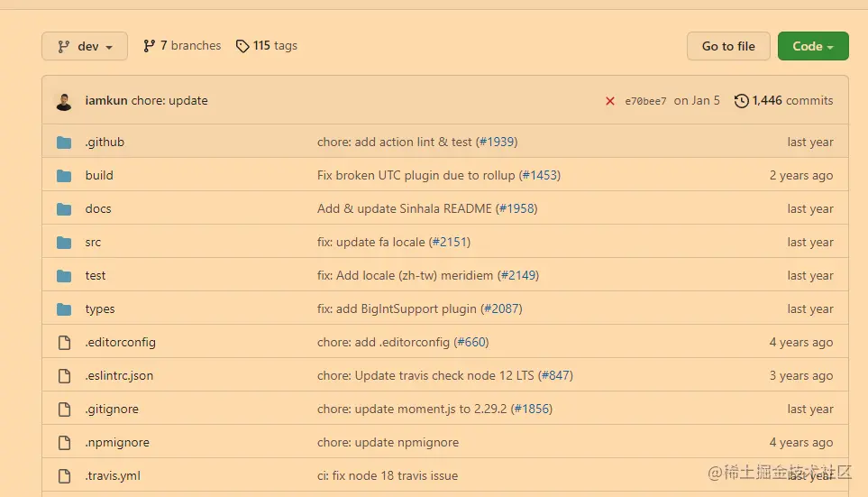The image size is (868, 497).
Task: Open the build folder
Action: coord(99,176)
